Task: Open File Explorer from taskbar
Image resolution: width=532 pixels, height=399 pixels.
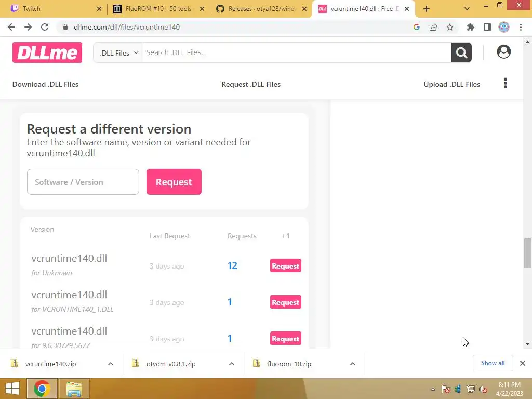Action: click(74, 389)
